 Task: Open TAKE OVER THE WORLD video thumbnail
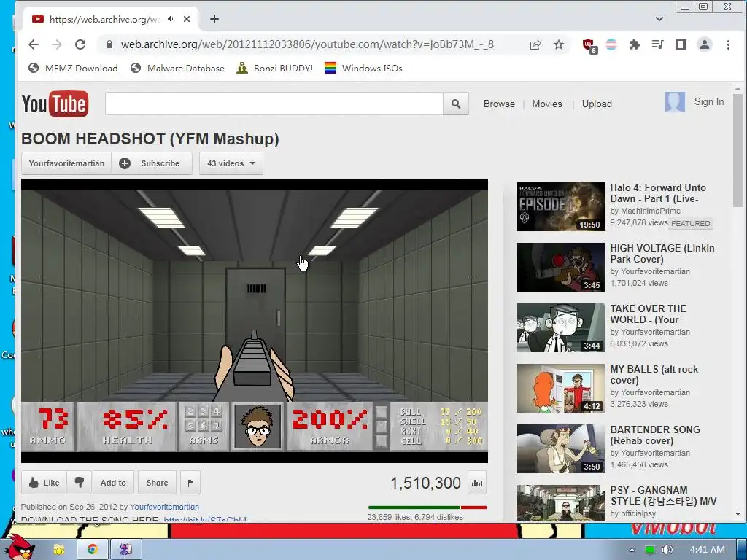tap(561, 327)
